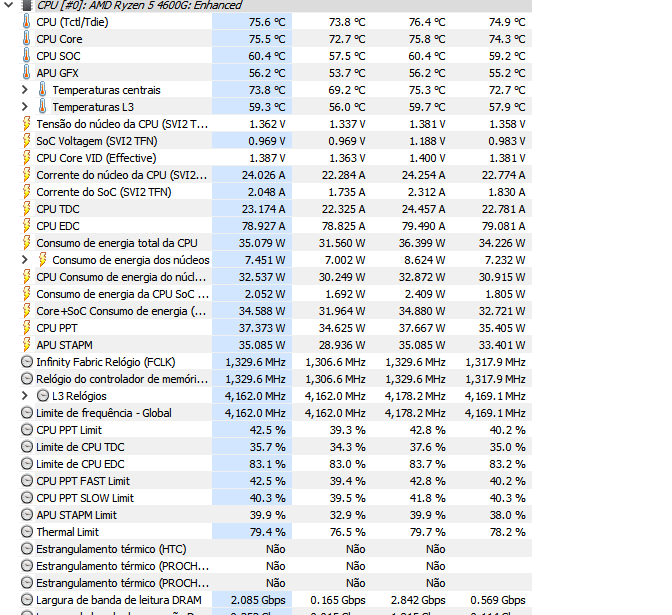672x615 pixels.
Task: Click clock icon next to Thermal Limit
Action: (x=27, y=532)
